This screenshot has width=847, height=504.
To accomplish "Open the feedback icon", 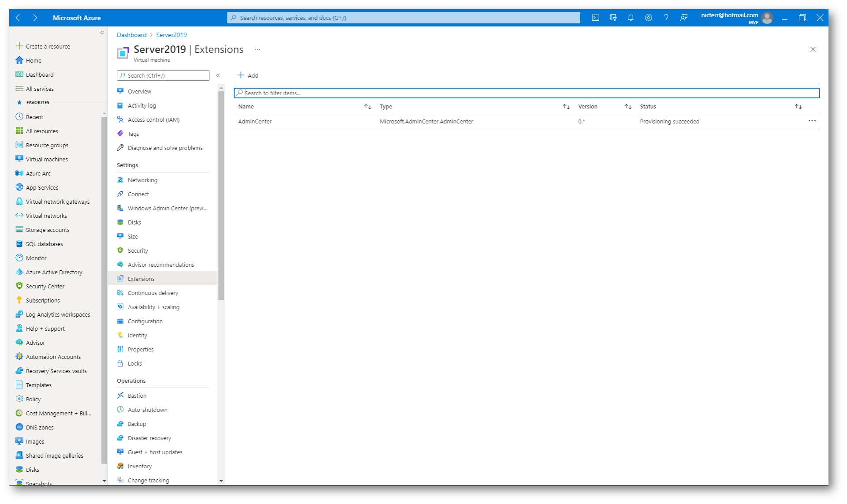I will pyautogui.click(x=683, y=18).
